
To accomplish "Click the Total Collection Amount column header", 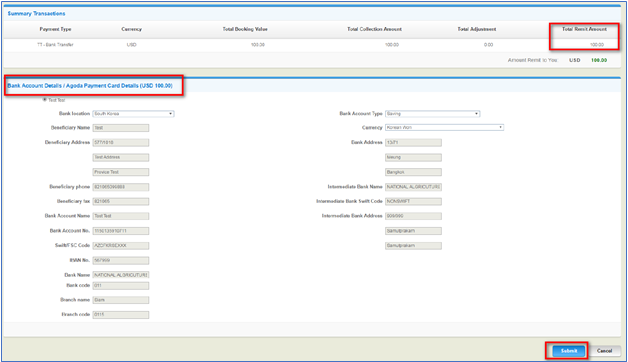I will (374, 29).
